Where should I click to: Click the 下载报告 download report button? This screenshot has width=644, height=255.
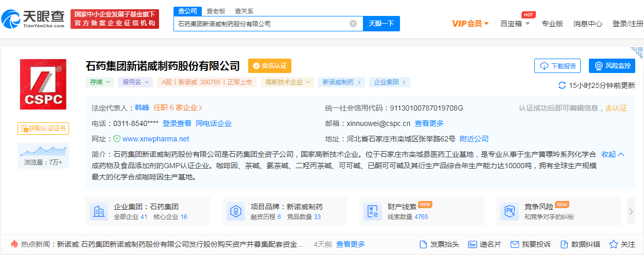558,66
